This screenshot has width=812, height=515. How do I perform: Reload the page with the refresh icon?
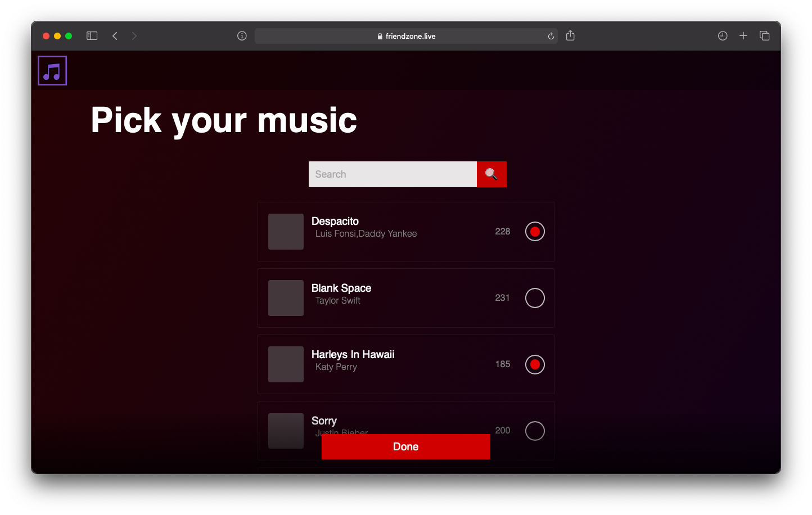pyautogui.click(x=551, y=36)
